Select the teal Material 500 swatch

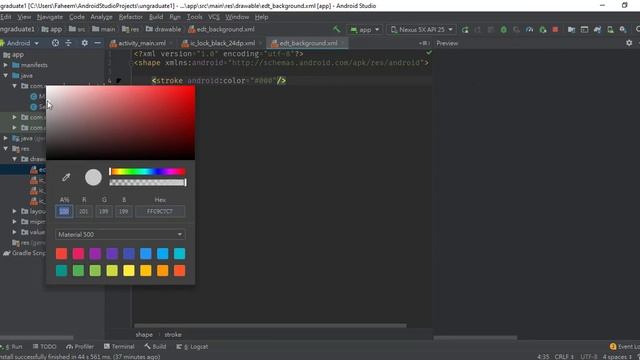tap(62, 270)
